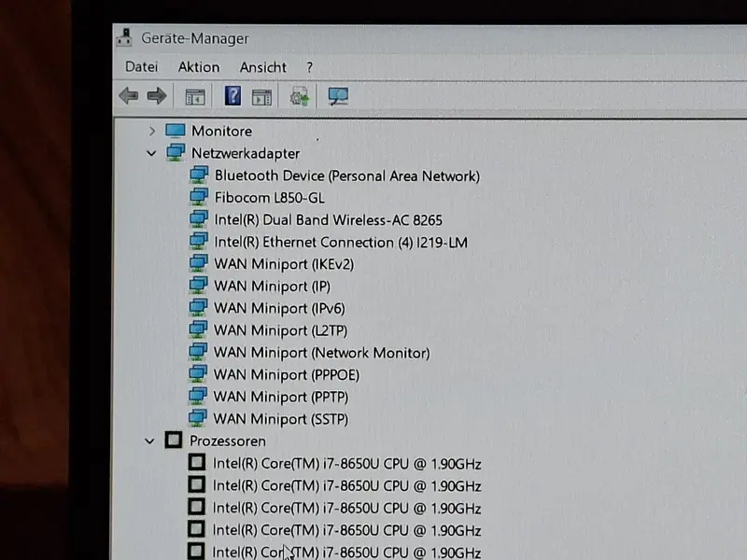Select Bluetooth Device (Personal Area Network)
The image size is (747, 560).
click(347, 175)
